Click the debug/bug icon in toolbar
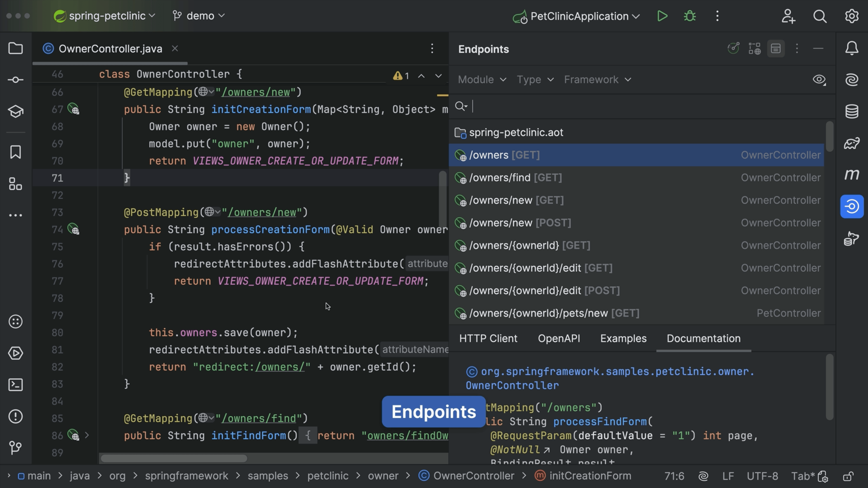868x488 pixels. 689,16
